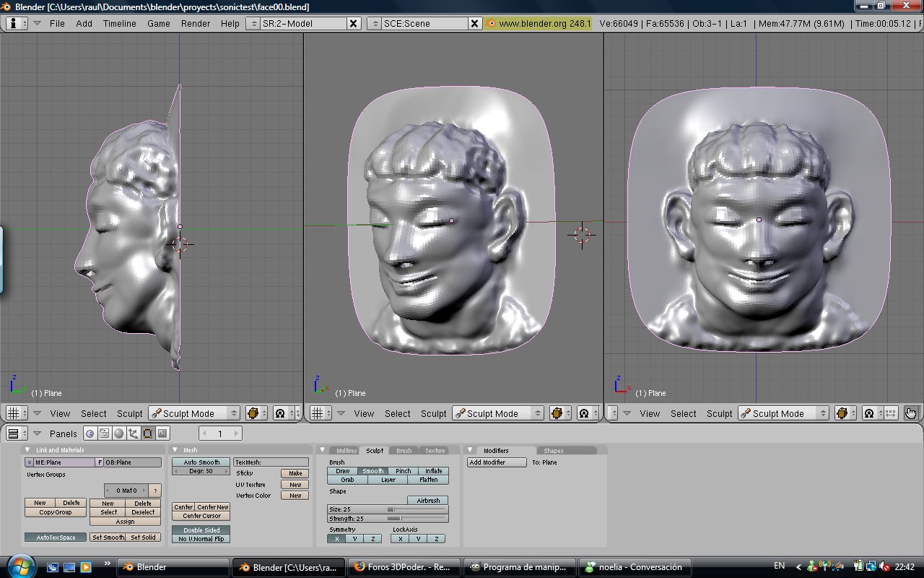Open the SCE:Scene selector arrows

click(375, 23)
